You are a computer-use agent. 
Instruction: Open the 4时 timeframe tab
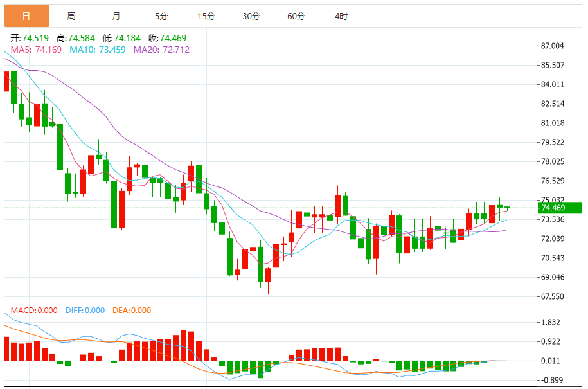(x=342, y=16)
